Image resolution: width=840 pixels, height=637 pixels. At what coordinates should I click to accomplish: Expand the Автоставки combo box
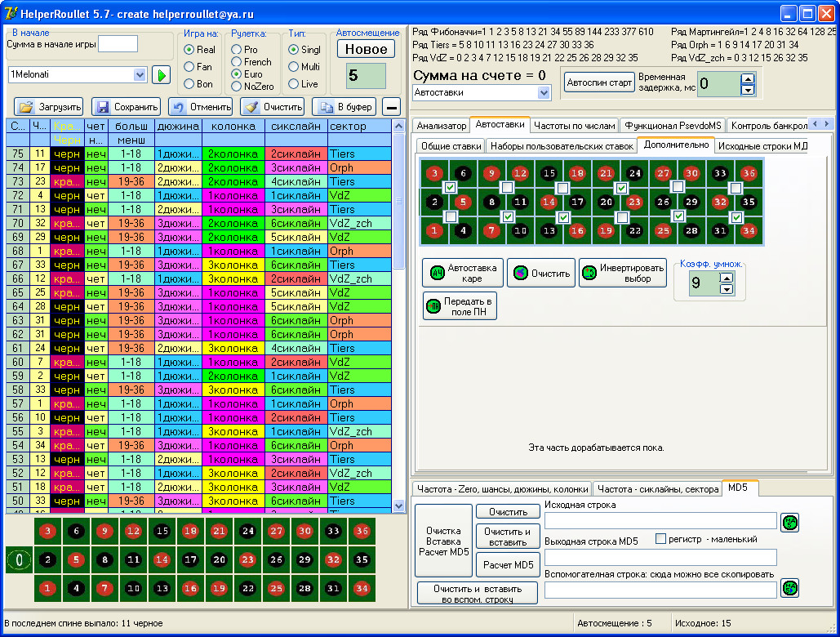544,93
